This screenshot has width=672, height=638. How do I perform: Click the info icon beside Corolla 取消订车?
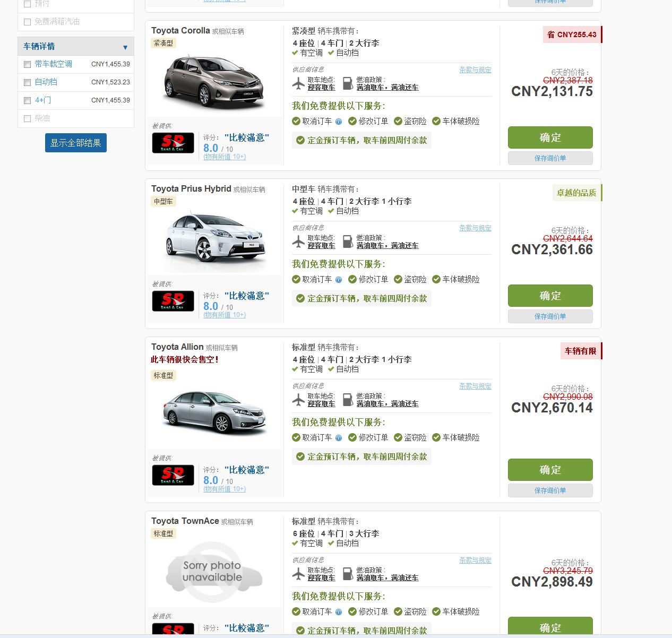(339, 122)
